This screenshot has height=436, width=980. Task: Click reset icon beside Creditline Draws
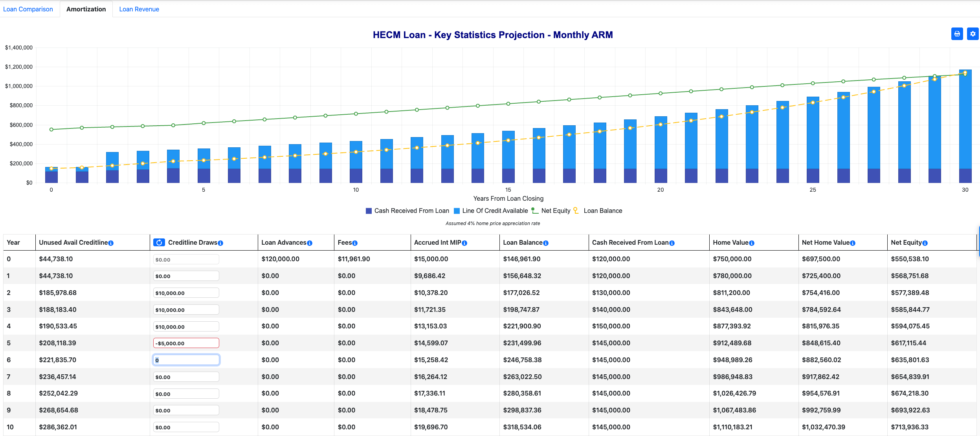pos(159,242)
